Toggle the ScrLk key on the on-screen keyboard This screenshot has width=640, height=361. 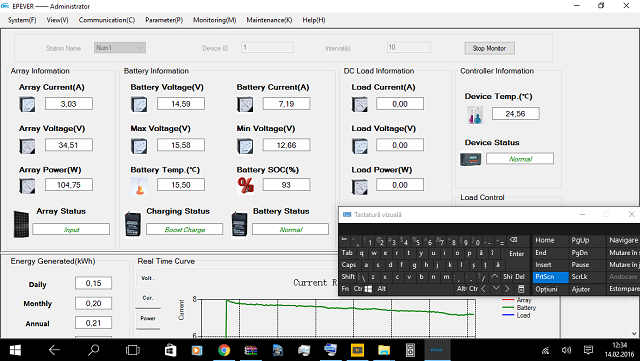(587, 276)
